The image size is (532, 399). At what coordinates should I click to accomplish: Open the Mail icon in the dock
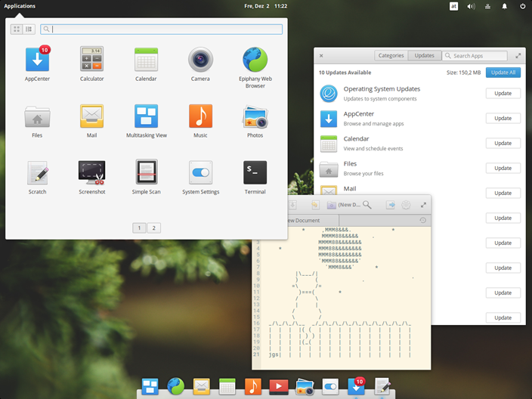pos(202,386)
